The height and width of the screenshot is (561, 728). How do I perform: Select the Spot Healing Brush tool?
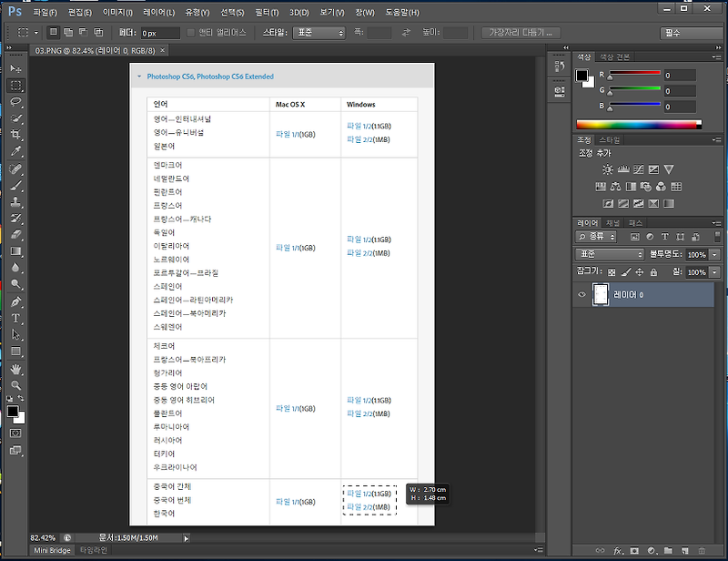pos(15,168)
